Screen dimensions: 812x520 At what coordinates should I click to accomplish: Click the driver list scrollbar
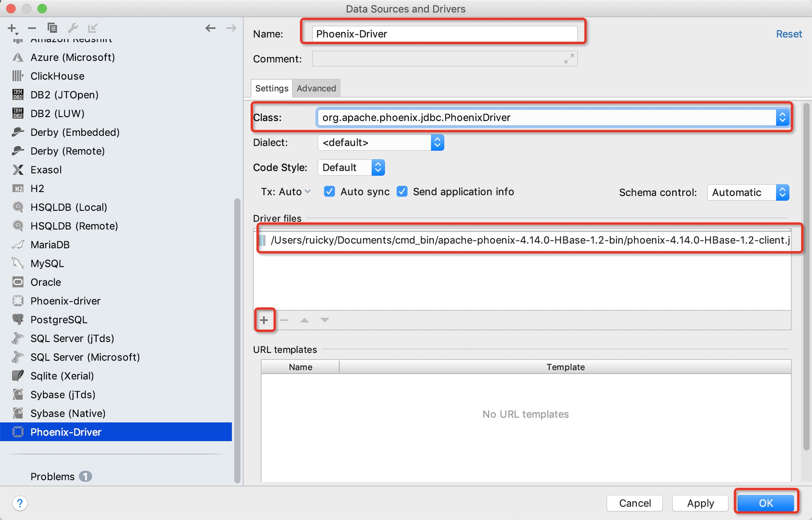(237, 340)
